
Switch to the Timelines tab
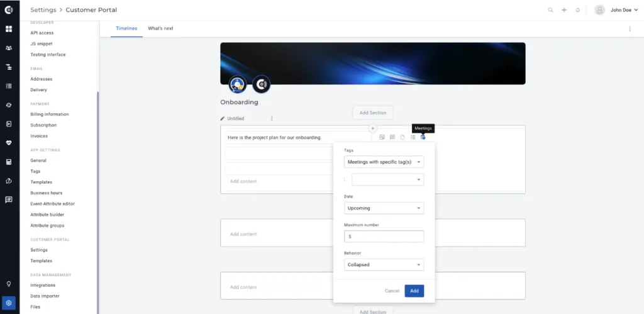point(126,28)
